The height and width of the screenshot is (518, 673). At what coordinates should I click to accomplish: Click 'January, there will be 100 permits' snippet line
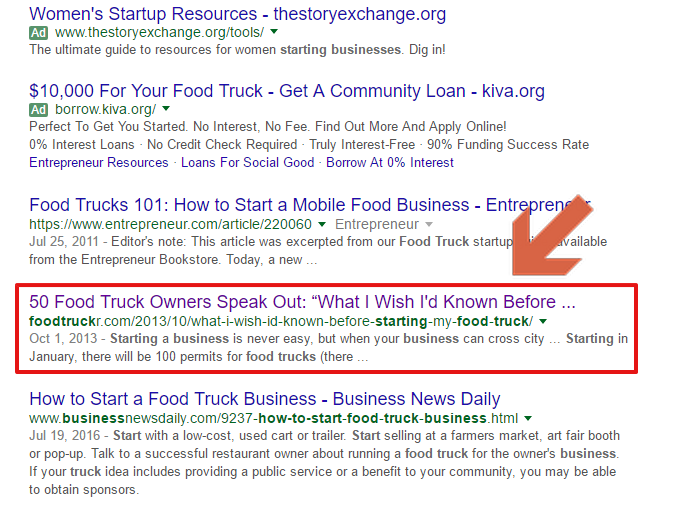[x=199, y=357]
